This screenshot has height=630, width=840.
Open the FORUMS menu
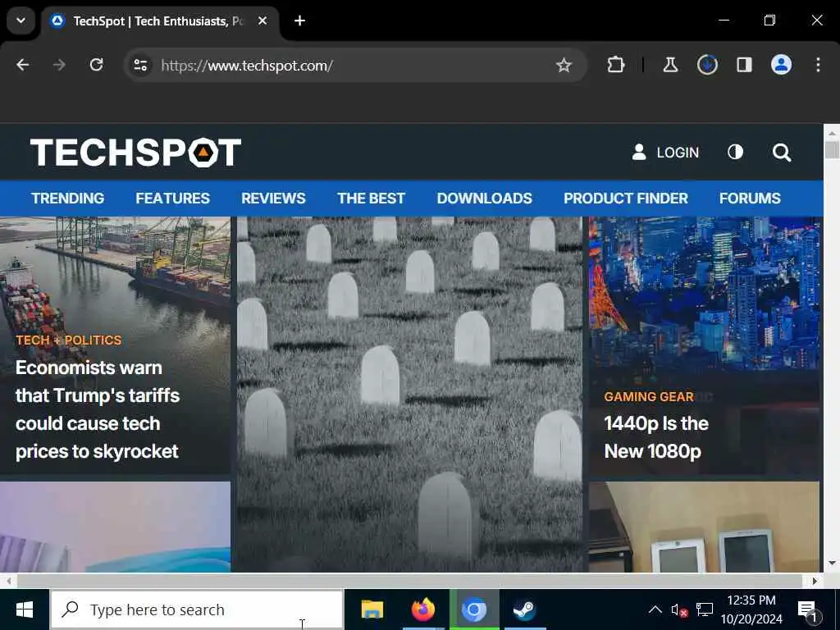750,199
